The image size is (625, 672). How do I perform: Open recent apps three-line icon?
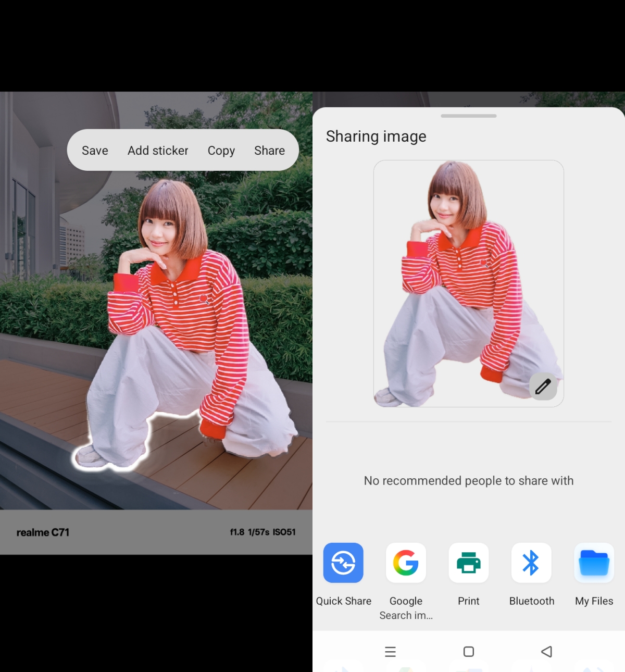click(390, 652)
